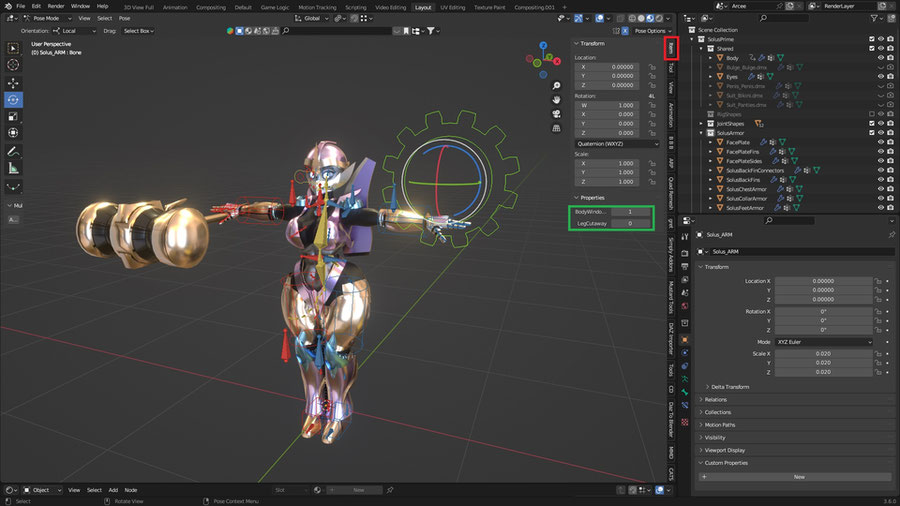Open the Quaternion (WXYZ) rotation mode dropdown

pos(616,143)
